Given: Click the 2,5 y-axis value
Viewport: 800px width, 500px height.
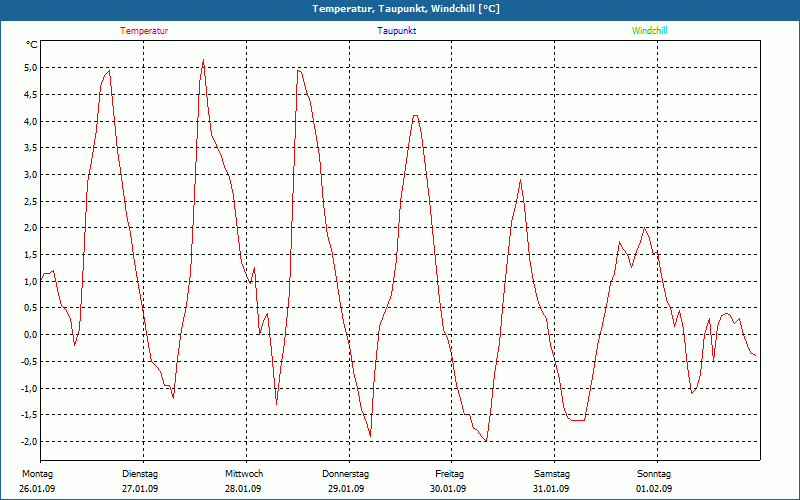Looking at the screenshot, I should [30, 201].
